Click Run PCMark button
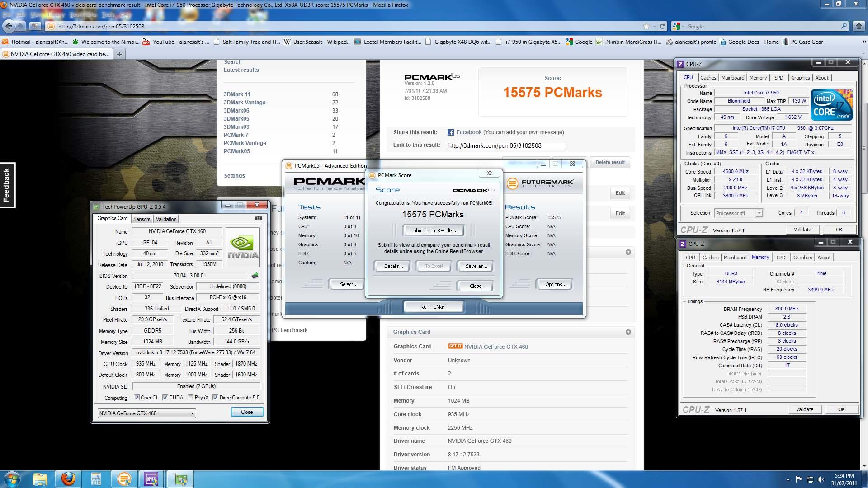The width and height of the screenshot is (868, 488). pyautogui.click(x=434, y=307)
